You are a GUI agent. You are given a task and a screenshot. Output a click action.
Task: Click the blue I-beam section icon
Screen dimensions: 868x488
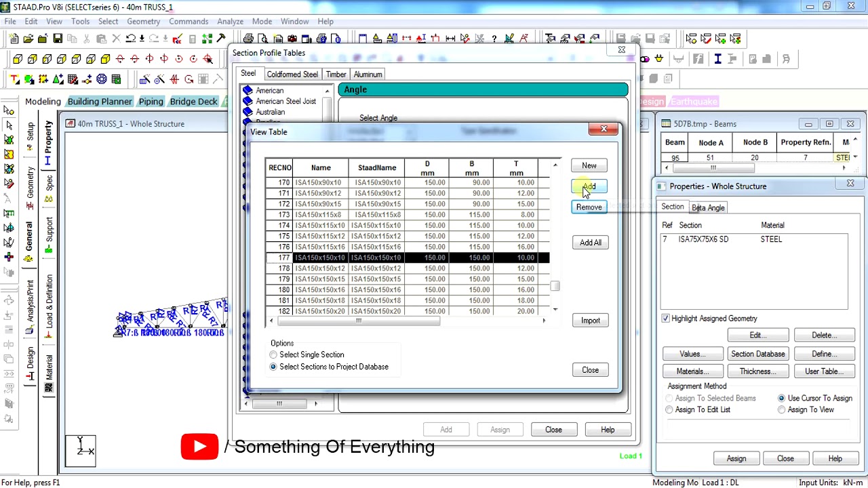tap(717, 59)
